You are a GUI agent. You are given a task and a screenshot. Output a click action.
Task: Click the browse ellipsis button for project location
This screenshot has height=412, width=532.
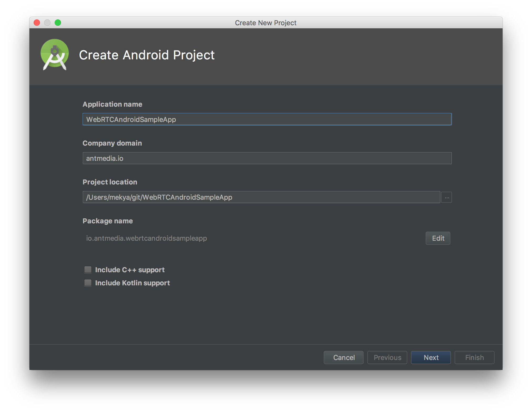pyautogui.click(x=446, y=197)
